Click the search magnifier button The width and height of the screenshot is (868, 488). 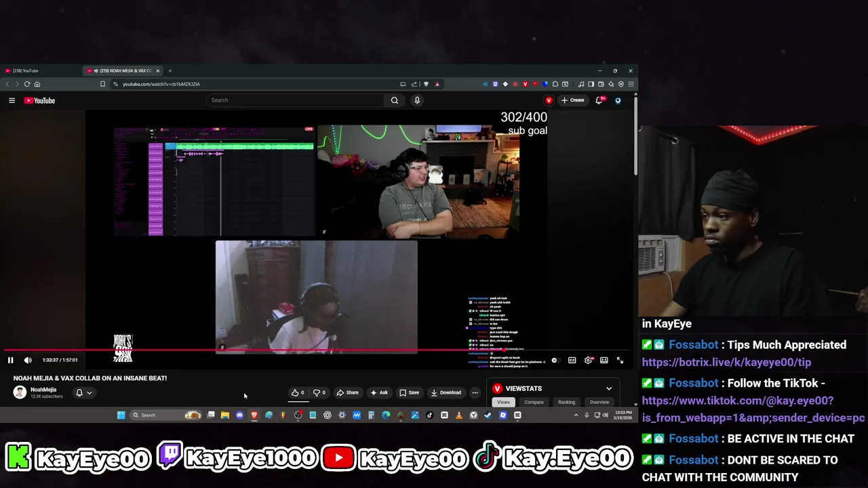tap(394, 100)
